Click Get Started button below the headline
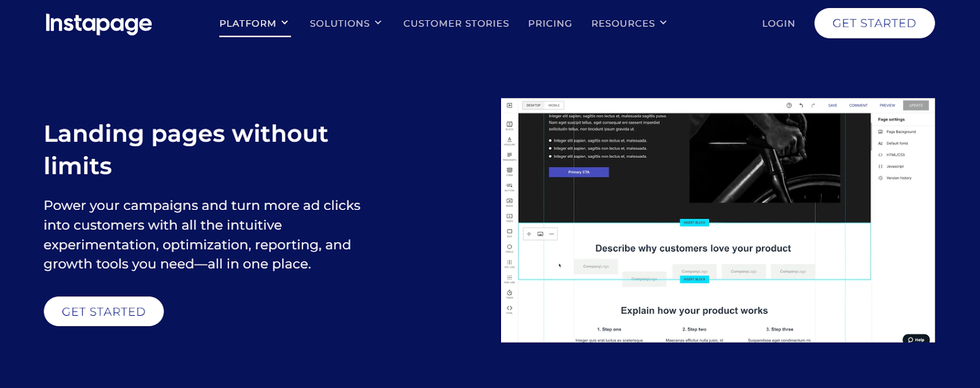980x388 pixels. pos(104,312)
